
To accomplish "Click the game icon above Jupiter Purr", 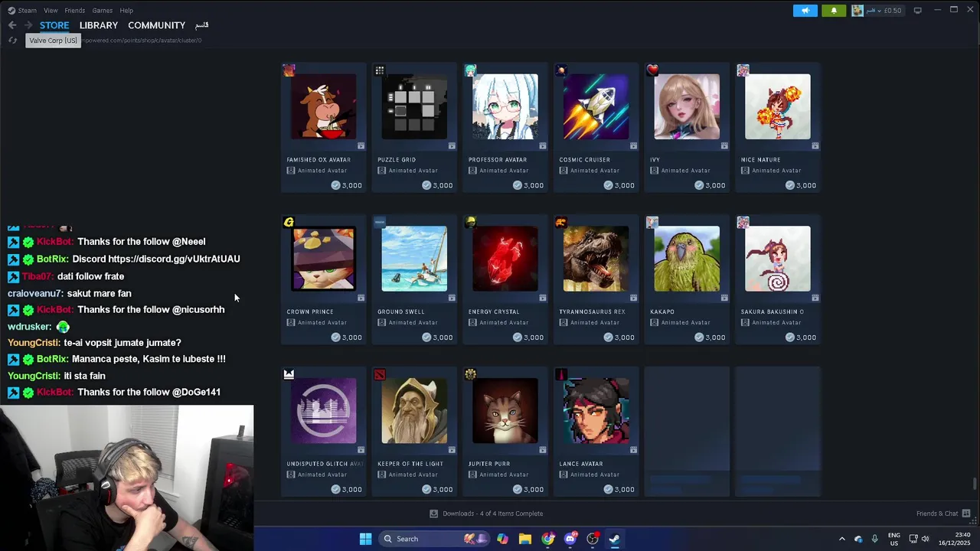I will point(470,374).
